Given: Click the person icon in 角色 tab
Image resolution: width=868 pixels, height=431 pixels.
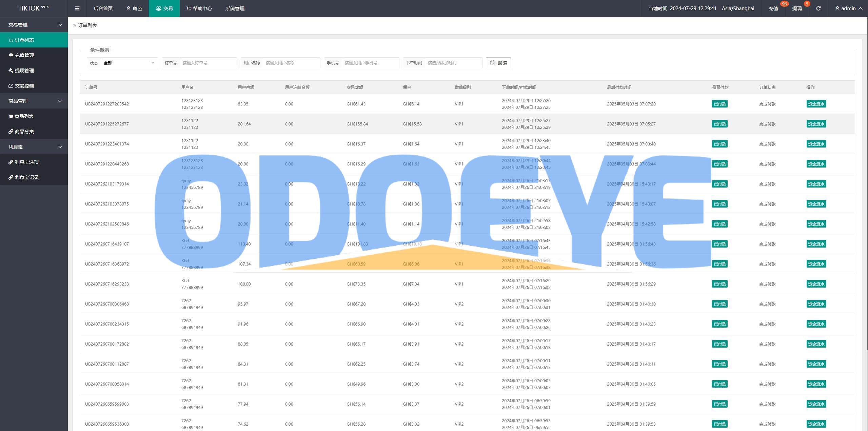Looking at the screenshot, I should 129,8.
